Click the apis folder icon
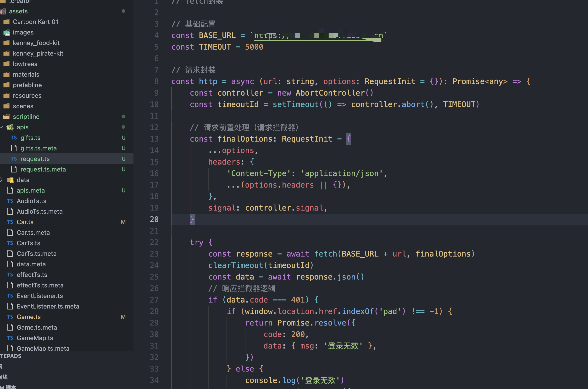The image size is (588, 389). tap(10, 127)
